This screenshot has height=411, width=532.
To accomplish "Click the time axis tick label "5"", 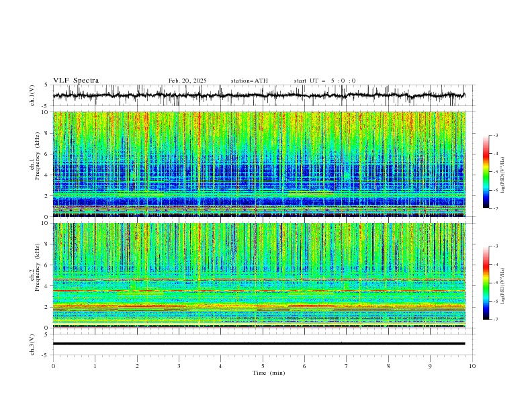I will pyautogui.click(x=263, y=366).
